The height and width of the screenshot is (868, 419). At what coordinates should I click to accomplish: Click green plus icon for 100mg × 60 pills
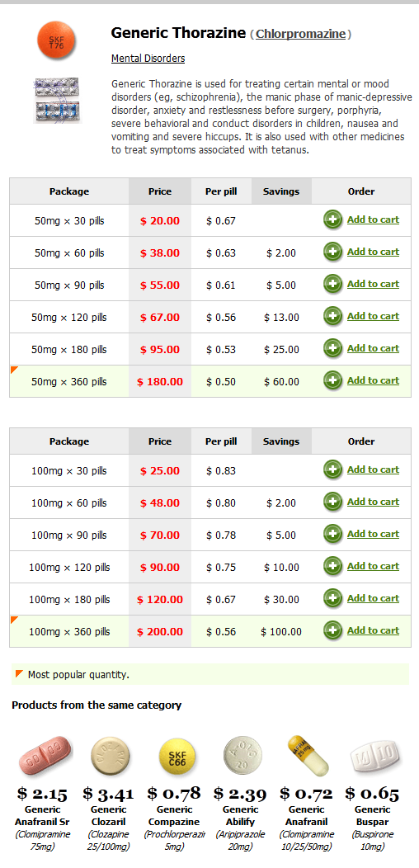pyautogui.click(x=332, y=502)
